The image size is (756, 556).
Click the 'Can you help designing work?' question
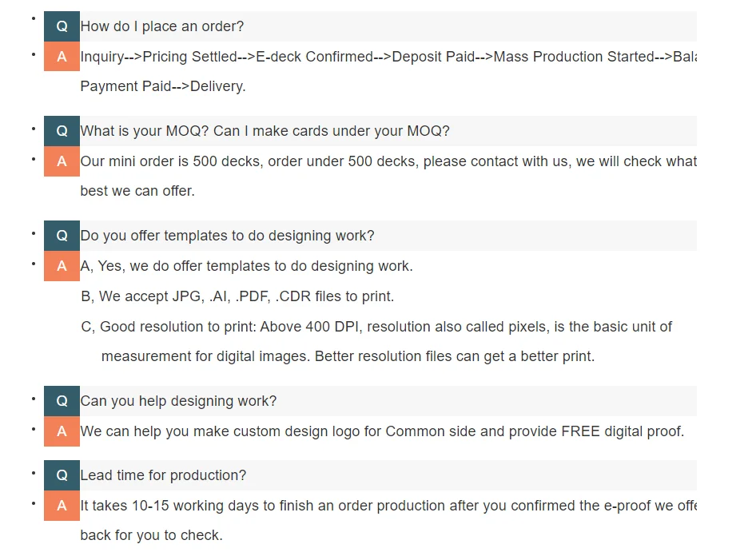coord(178,401)
